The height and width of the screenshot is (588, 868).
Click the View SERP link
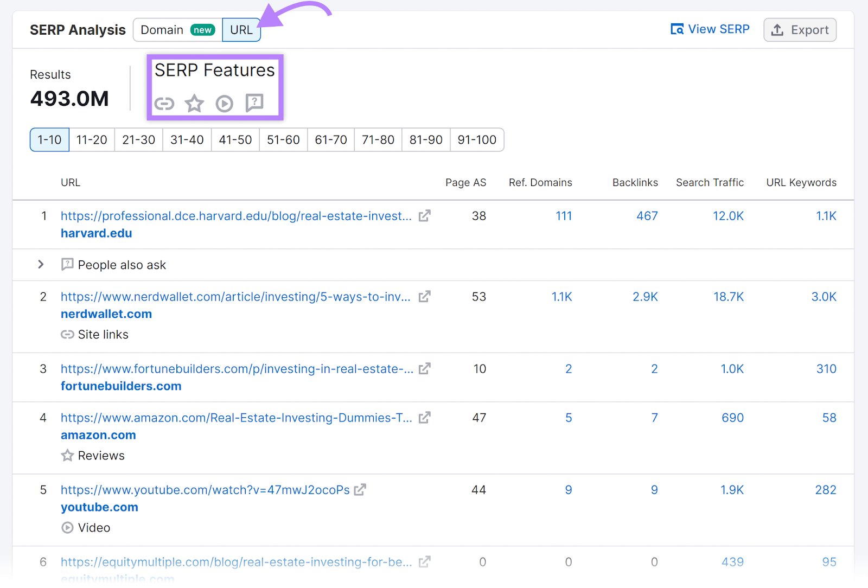click(x=710, y=29)
